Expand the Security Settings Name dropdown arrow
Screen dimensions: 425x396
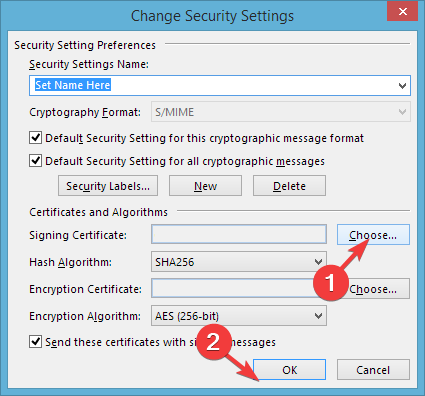point(402,86)
